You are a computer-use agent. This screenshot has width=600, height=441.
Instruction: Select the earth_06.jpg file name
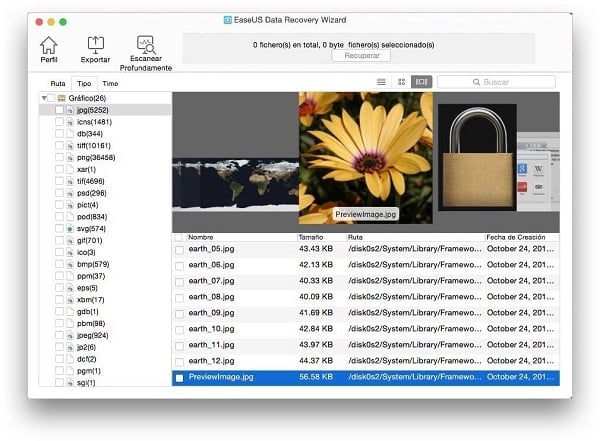pyautogui.click(x=211, y=265)
